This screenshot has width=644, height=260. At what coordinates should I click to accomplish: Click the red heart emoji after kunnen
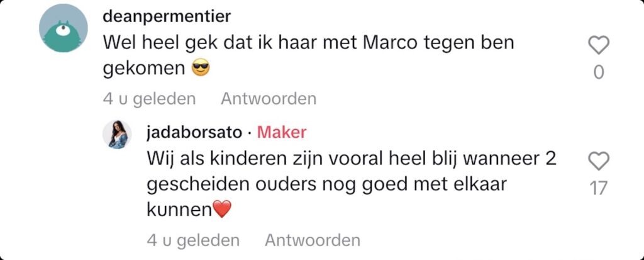(223, 210)
